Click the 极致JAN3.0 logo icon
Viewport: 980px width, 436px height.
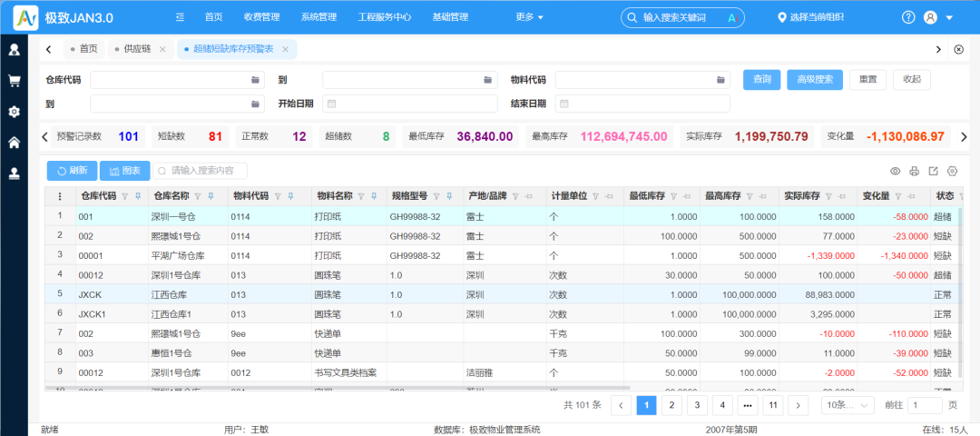click(x=25, y=17)
